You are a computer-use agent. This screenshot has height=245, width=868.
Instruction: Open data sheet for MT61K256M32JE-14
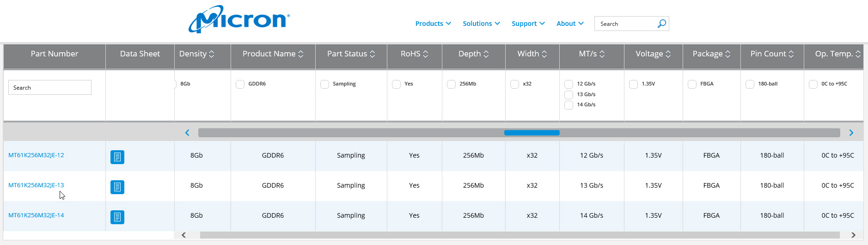(x=117, y=217)
